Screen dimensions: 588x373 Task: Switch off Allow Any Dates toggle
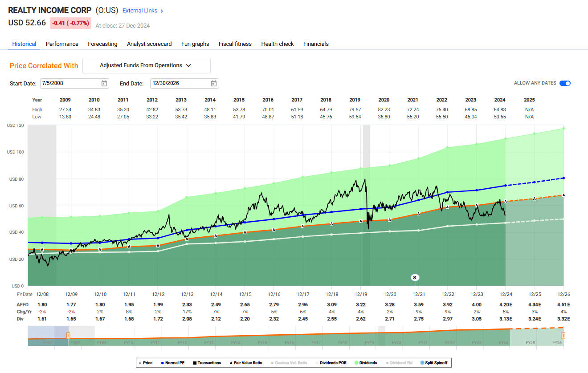565,83
